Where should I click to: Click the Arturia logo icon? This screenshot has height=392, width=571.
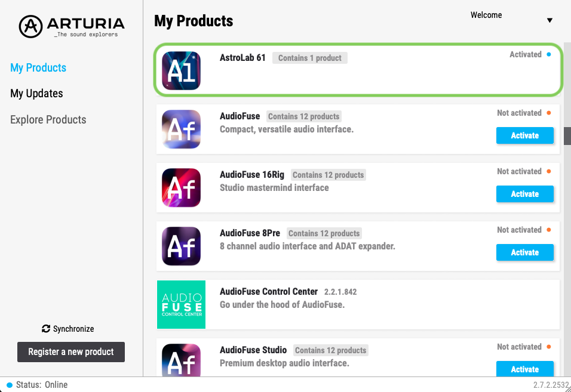pyautogui.click(x=30, y=26)
